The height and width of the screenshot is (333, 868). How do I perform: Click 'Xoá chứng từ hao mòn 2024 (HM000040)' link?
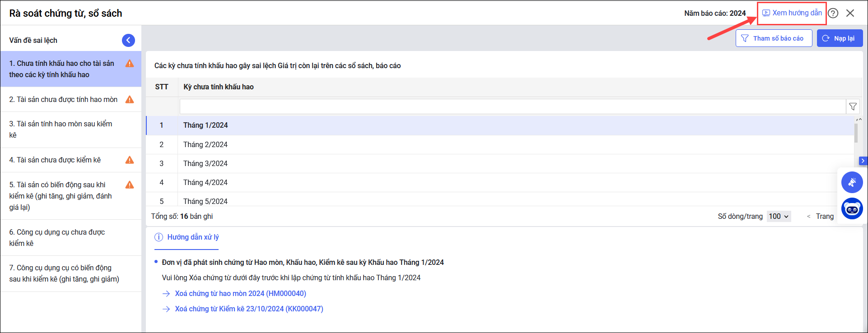tap(240, 293)
